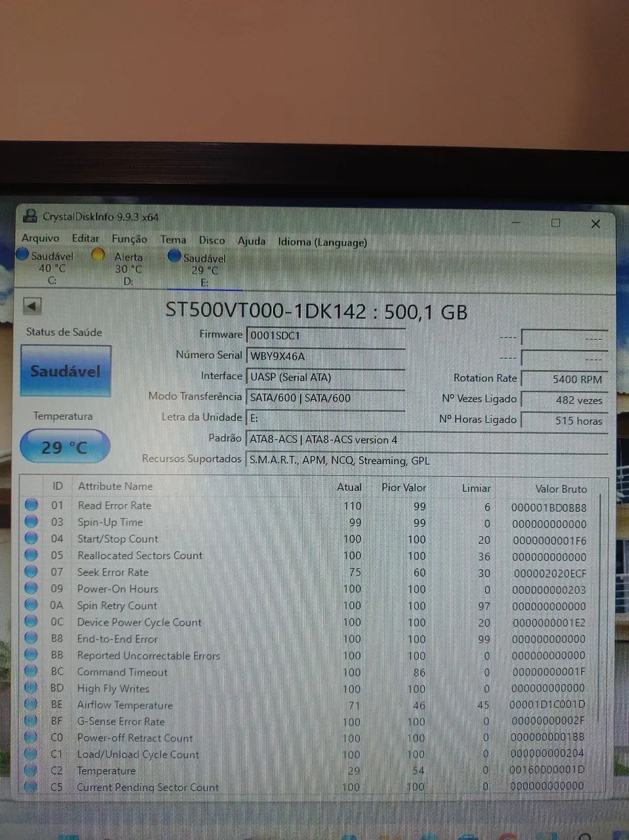
Task: Click status icon of Power-off Retract Count row
Action: (31, 737)
